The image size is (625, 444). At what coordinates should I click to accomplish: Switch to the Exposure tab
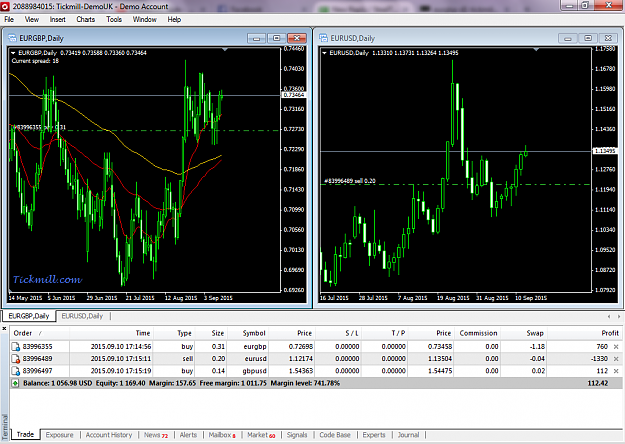[59, 435]
